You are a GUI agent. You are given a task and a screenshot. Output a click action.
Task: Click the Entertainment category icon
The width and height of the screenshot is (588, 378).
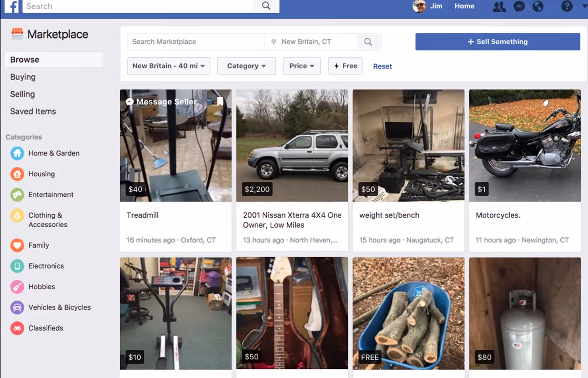17,194
